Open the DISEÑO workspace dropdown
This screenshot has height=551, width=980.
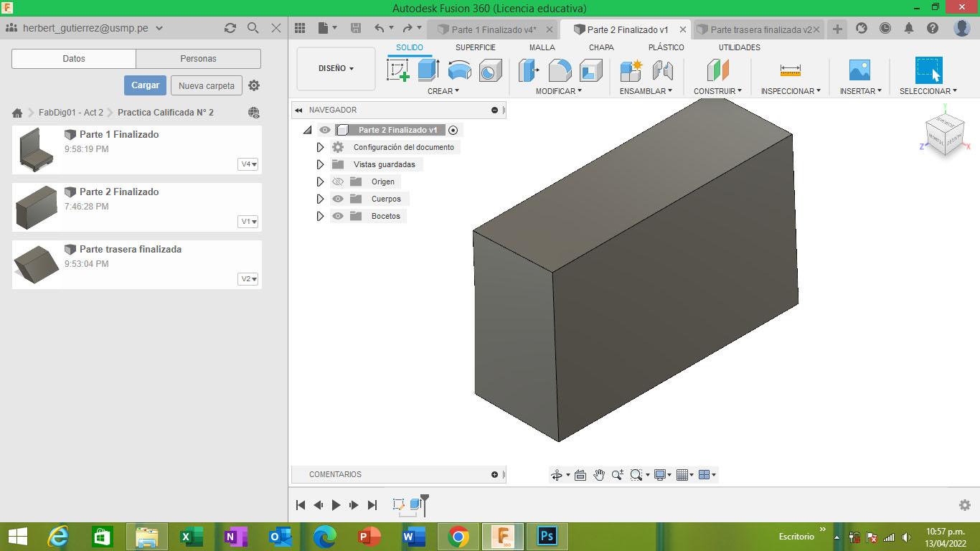click(x=336, y=69)
